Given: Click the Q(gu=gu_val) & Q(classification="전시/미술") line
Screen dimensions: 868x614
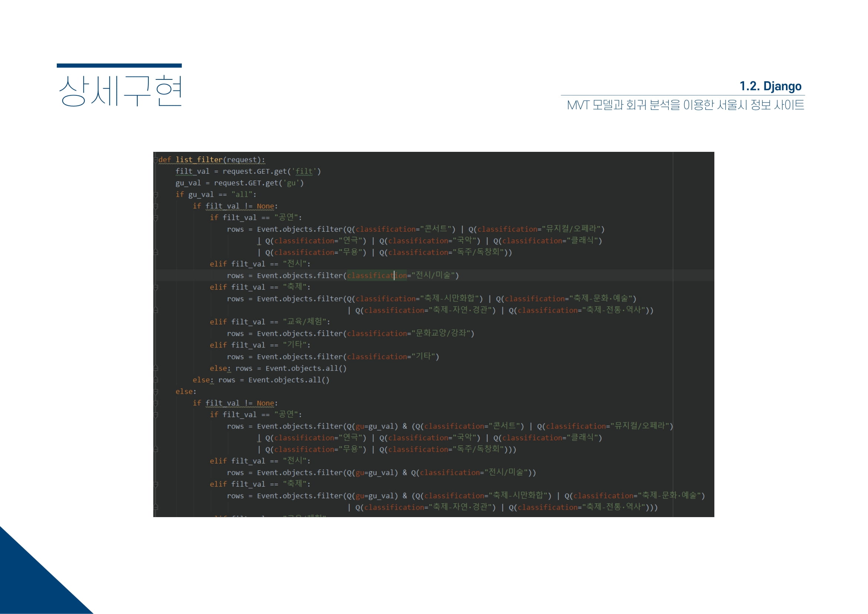Looking at the screenshot, I should point(381,473).
